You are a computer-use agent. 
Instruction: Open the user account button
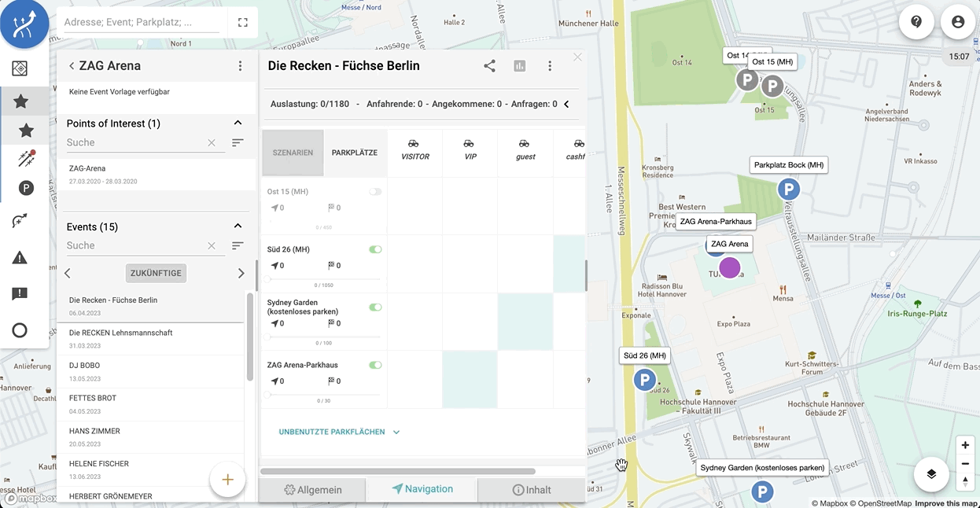tap(958, 22)
